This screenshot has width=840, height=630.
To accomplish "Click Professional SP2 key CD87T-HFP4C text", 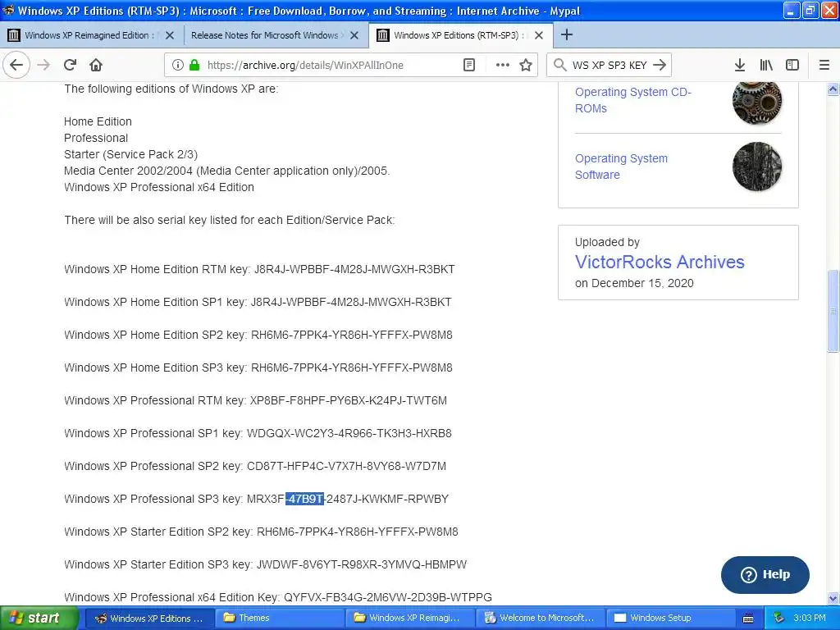I will pos(346,466).
